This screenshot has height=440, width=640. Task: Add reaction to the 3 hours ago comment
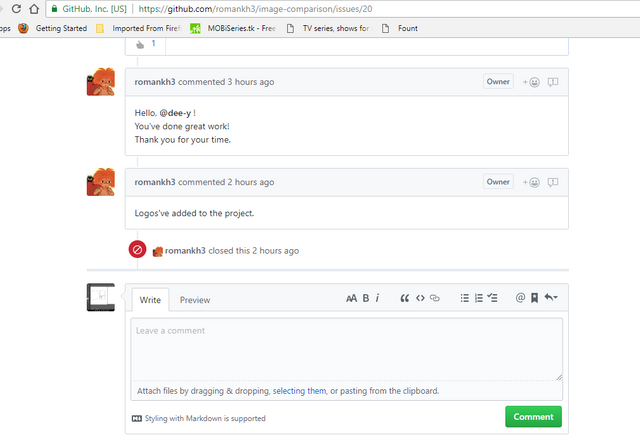point(531,82)
